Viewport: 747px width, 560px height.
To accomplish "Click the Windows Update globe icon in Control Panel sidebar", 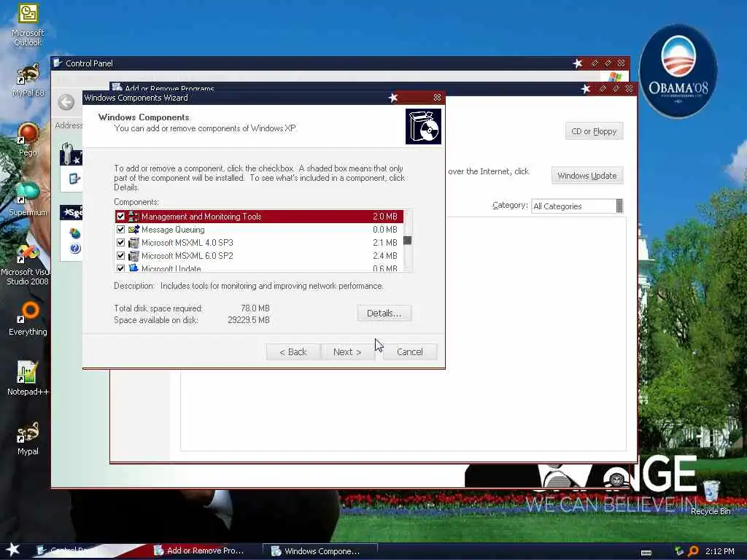I will (x=75, y=233).
